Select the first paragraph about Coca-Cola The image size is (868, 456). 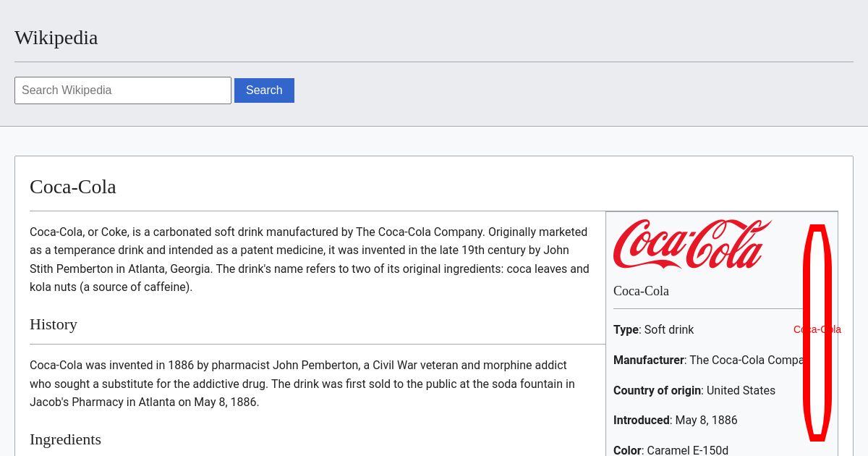coord(309,259)
